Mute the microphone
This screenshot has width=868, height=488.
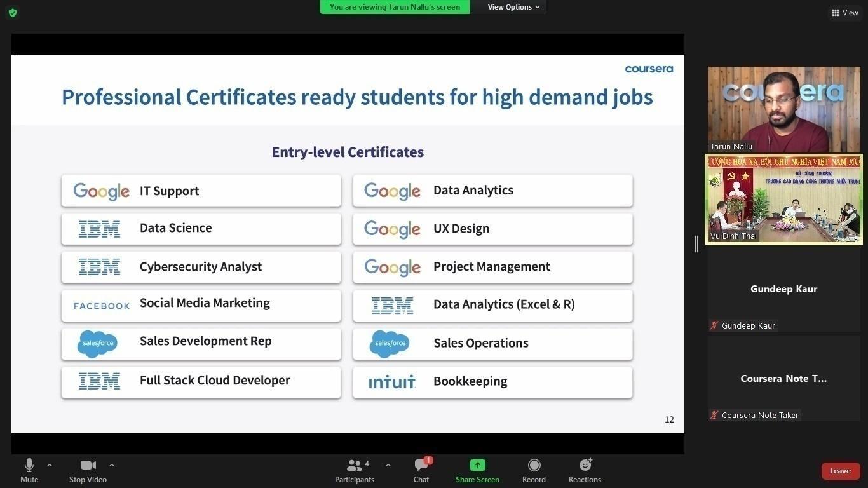[29, 470]
